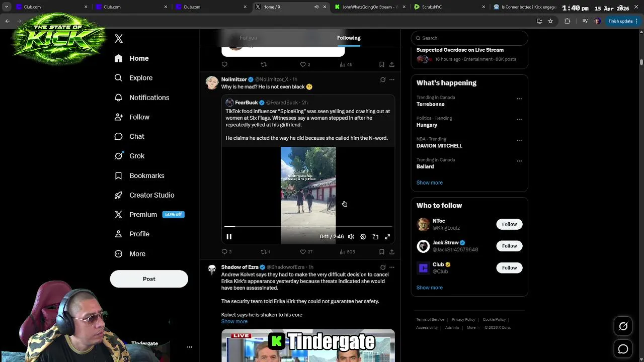Pause the SpiceKing video
Image resolution: width=644 pixels, height=362 pixels.
(229, 237)
